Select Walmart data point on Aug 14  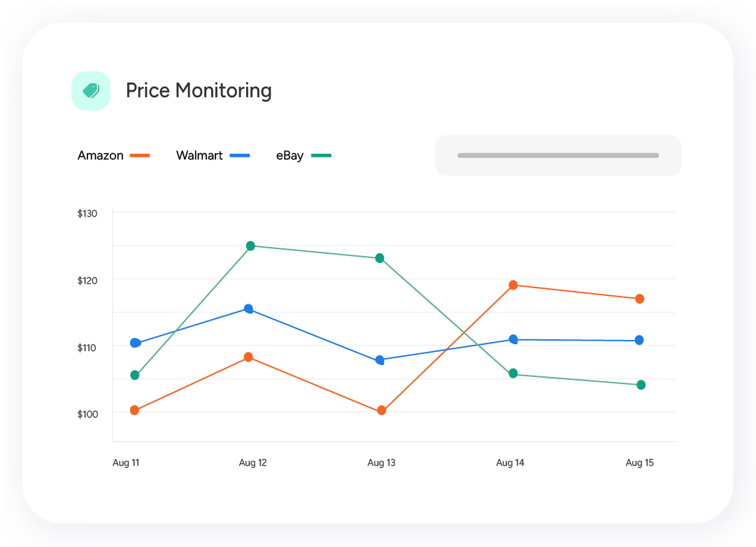click(513, 339)
